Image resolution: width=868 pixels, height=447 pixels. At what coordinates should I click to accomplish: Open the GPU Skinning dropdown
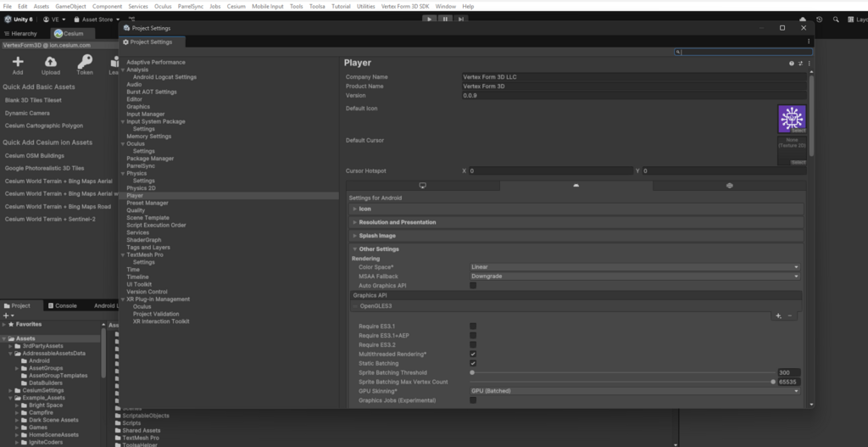(x=634, y=391)
